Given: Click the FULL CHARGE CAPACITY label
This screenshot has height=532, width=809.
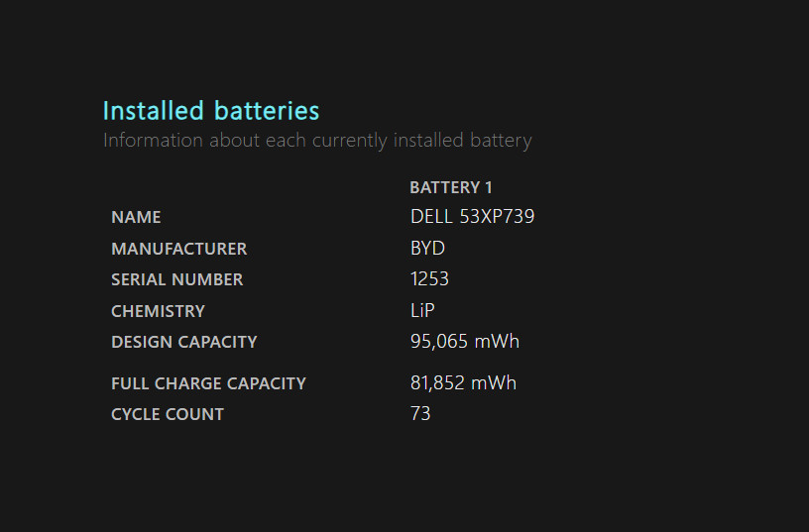Looking at the screenshot, I should point(208,383).
